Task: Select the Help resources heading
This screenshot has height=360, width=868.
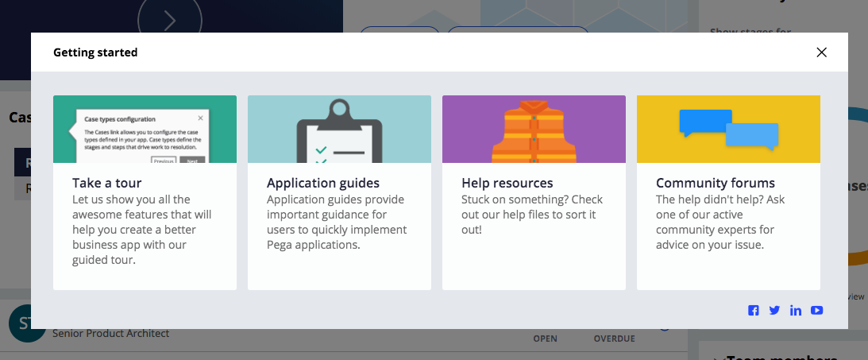Action: 507,184
